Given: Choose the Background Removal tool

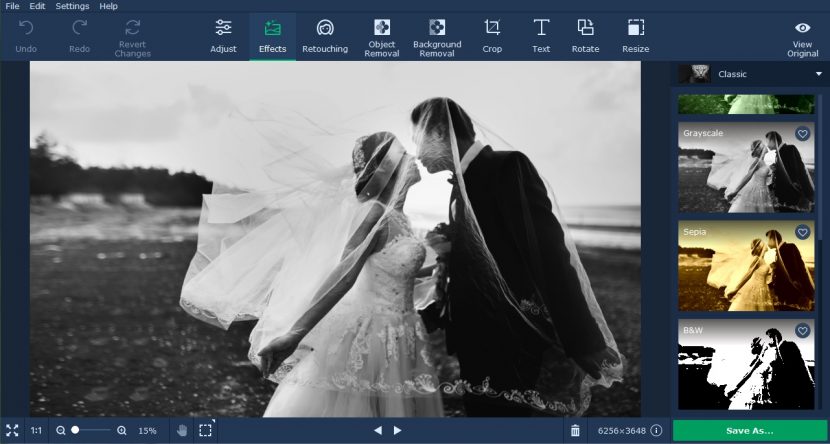Looking at the screenshot, I should pyautogui.click(x=437, y=36).
